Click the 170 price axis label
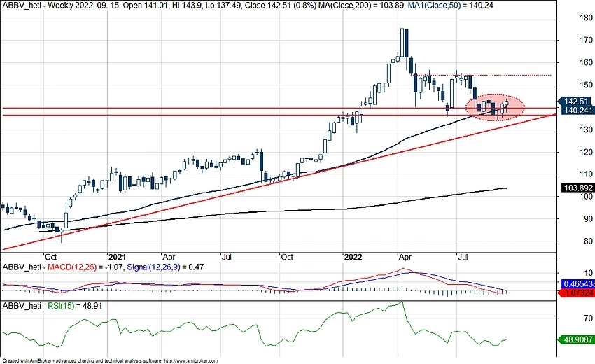The width and height of the screenshot is (595, 364). tap(587, 40)
